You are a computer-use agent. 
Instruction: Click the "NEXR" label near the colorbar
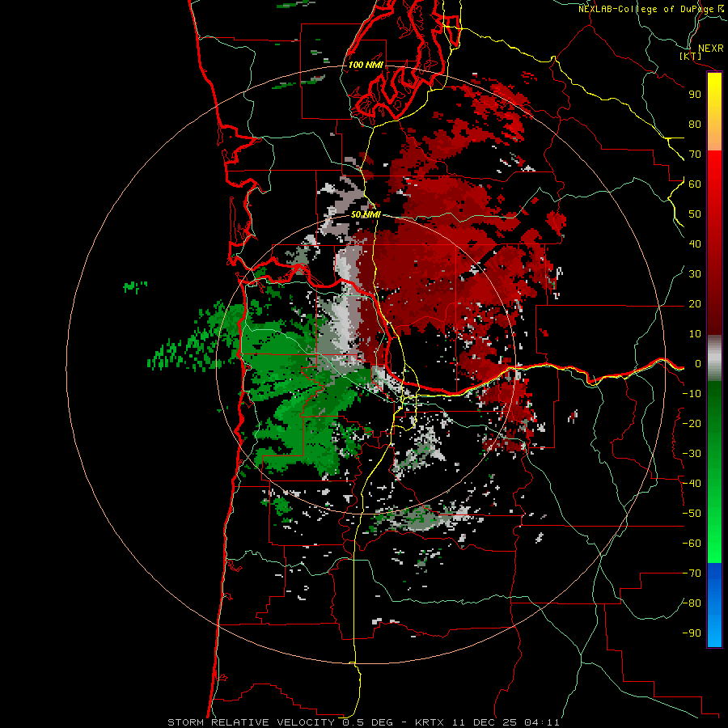(710, 49)
